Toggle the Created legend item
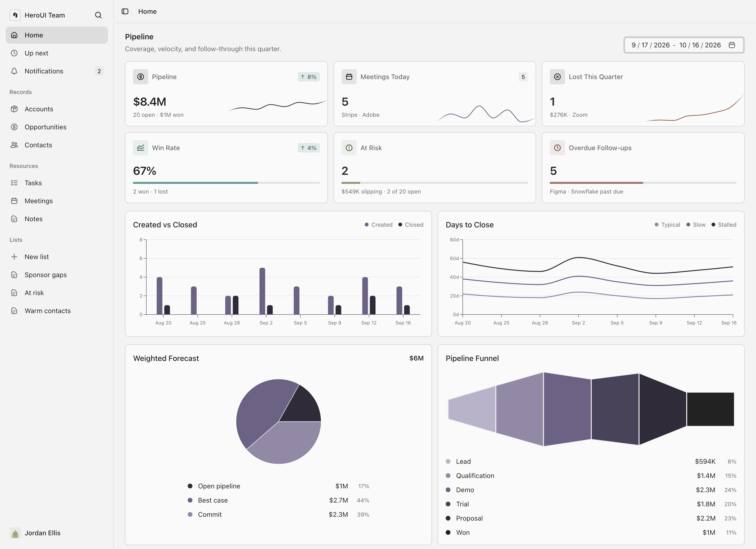The height and width of the screenshot is (549, 756). [x=378, y=225]
